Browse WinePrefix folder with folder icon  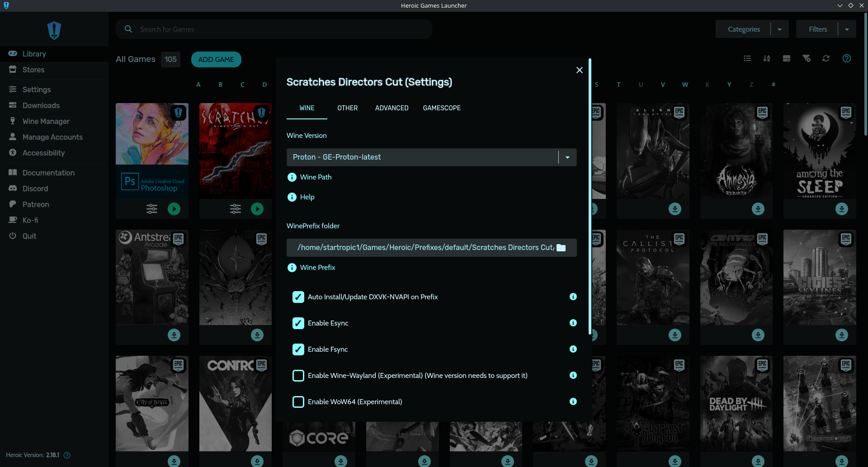(561, 247)
